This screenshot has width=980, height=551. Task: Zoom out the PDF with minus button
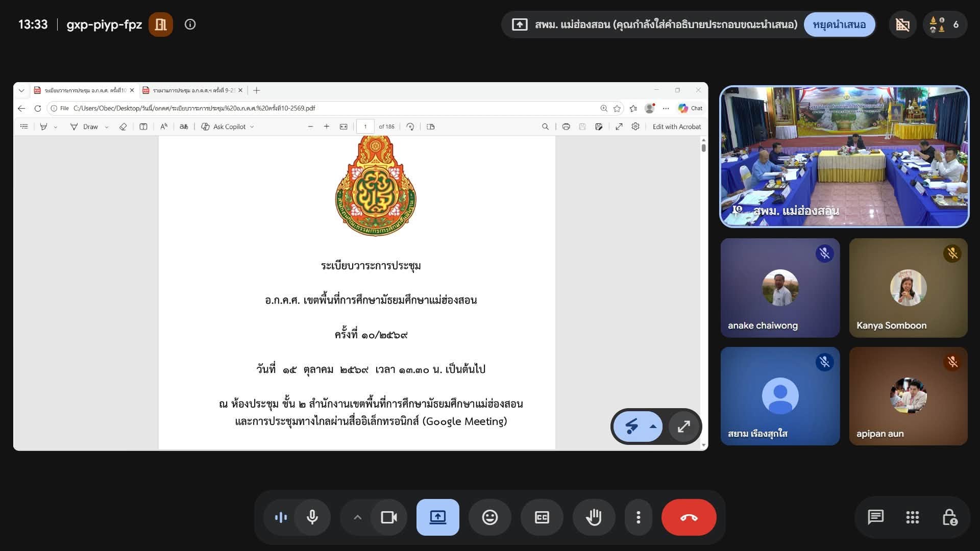coord(310,127)
